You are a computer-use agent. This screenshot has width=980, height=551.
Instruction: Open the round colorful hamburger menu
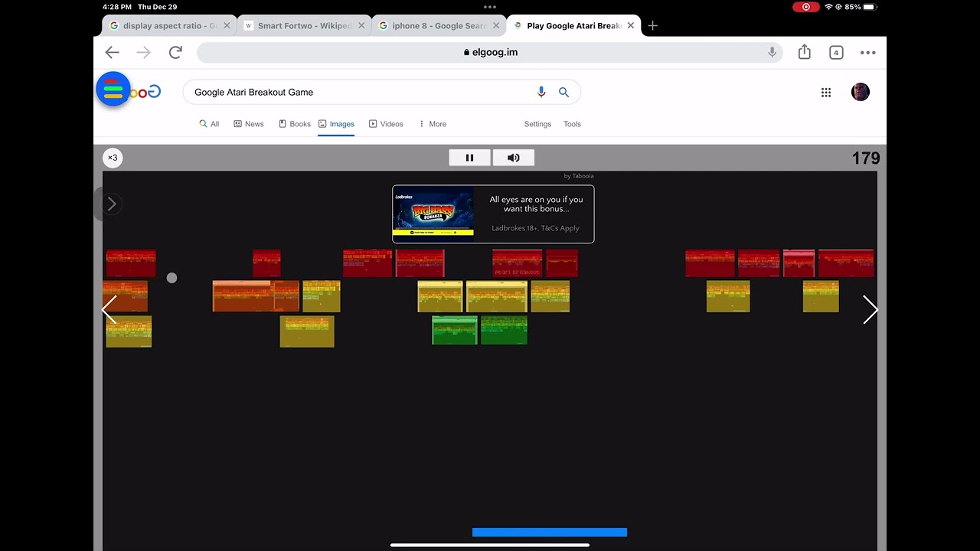[113, 89]
